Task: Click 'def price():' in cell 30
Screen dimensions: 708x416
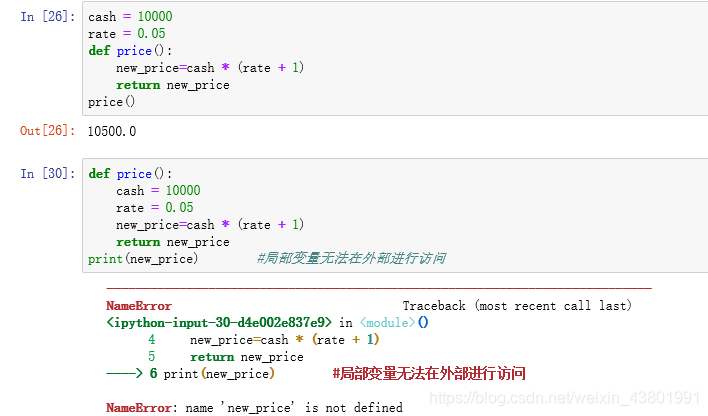Action: click(130, 173)
